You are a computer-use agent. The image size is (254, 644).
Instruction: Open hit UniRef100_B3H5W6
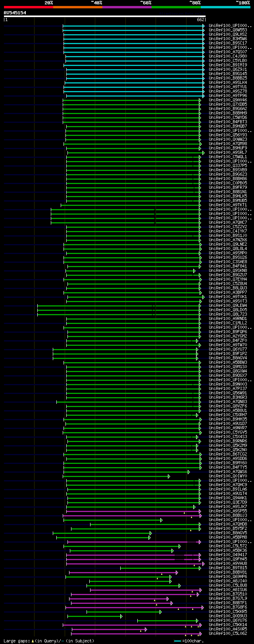tap(228, 39)
